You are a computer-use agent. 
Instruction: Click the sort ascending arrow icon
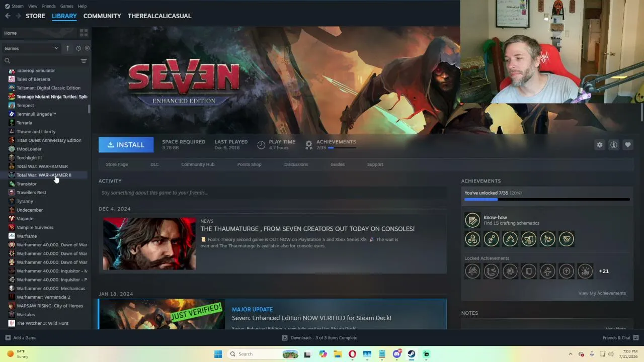(67, 48)
